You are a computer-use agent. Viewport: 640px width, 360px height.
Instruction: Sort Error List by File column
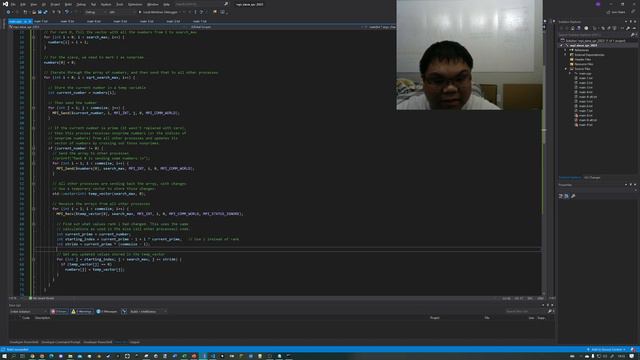487,318
